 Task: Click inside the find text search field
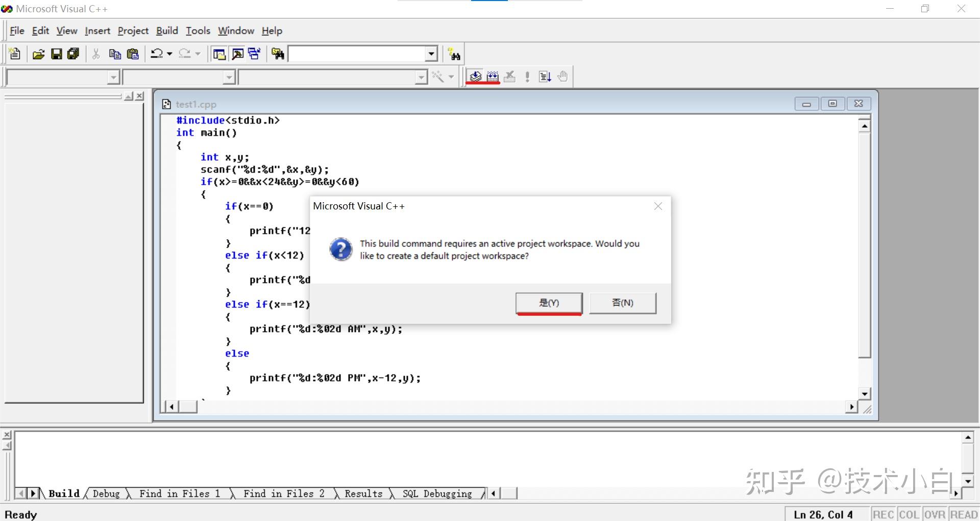pos(357,54)
